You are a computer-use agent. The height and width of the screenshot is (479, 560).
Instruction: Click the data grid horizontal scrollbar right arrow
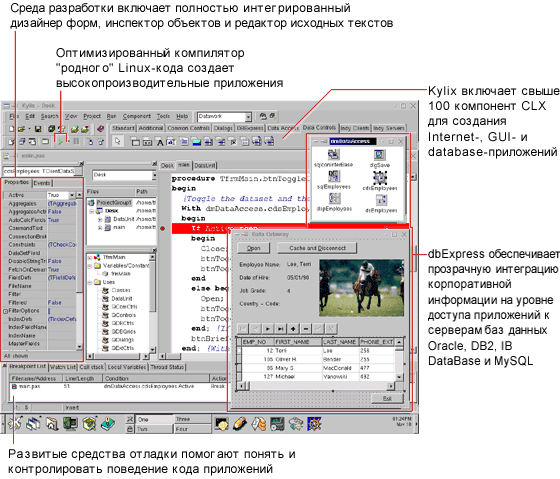391,386
